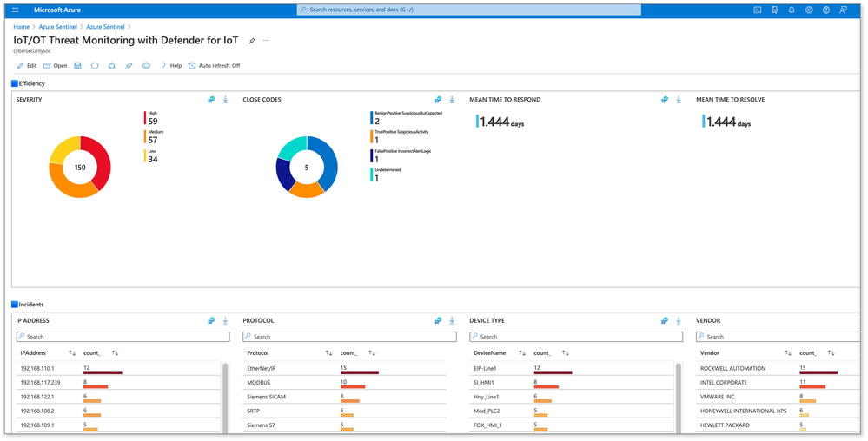This screenshot has width=868, height=441.
Task: Open the feedback icon in top bar
Action: [843, 10]
